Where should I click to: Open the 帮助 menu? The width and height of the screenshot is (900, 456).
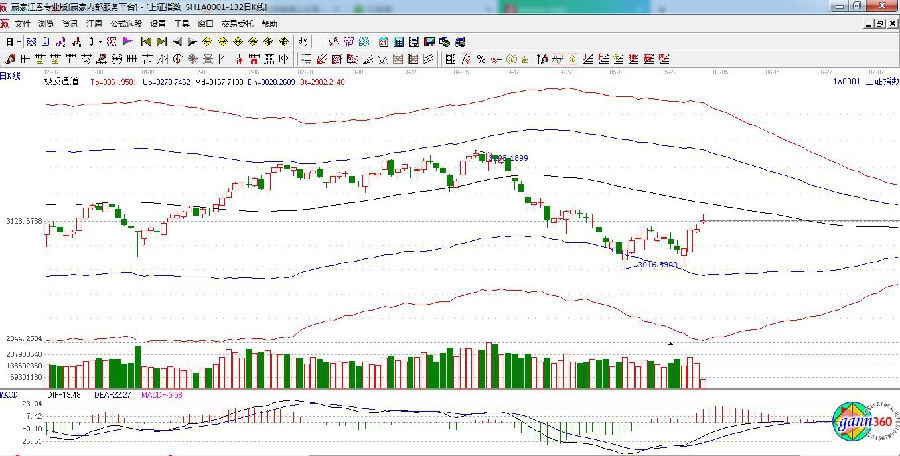[271, 23]
